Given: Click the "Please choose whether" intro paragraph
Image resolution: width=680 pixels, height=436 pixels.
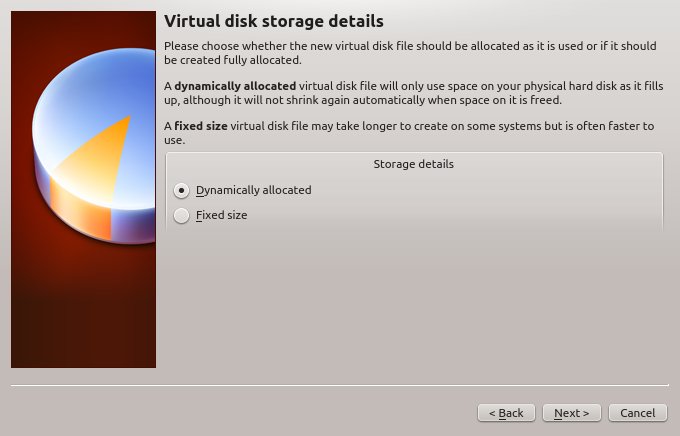Looking at the screenshot, I should [x=410, y=53].
